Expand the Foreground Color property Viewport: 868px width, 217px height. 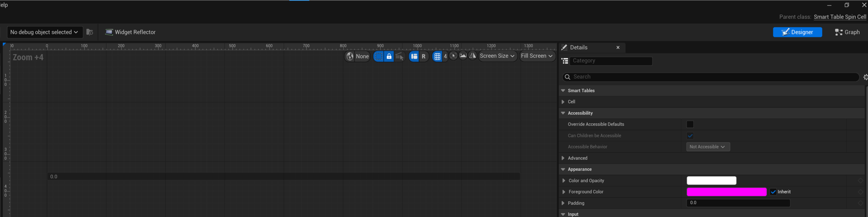point(564,192)
